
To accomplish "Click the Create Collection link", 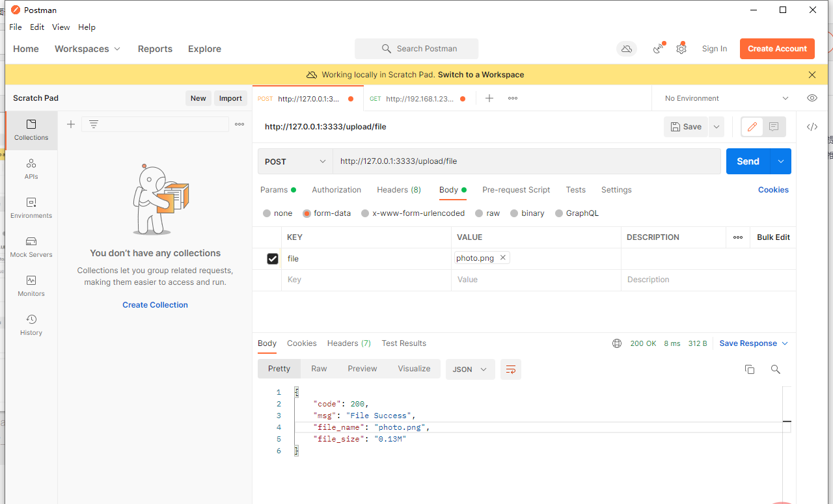I will 155,305.
